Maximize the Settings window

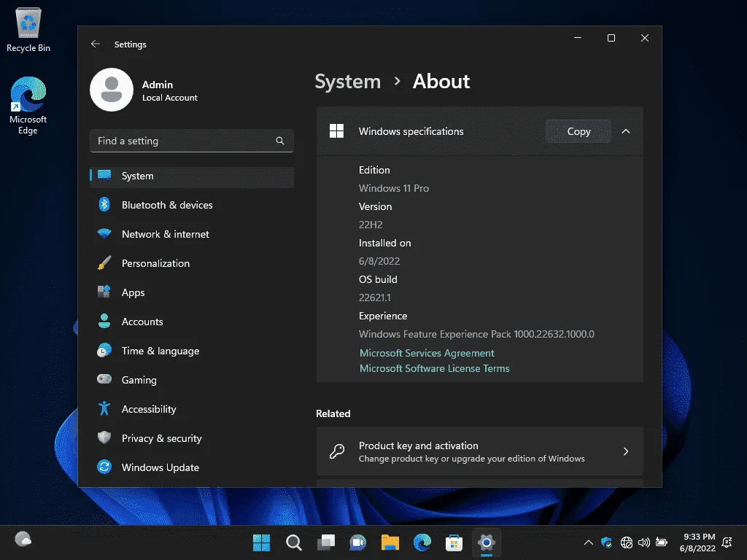(611, 38)
